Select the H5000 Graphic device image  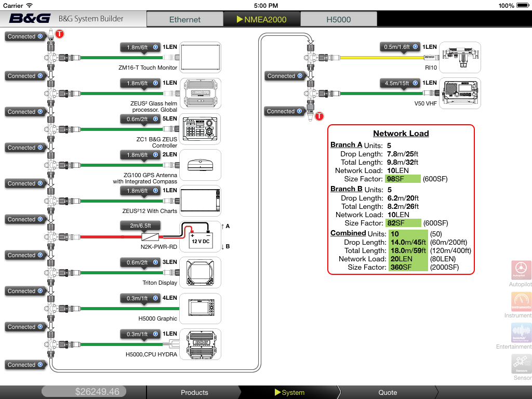(x=200, y=309)
